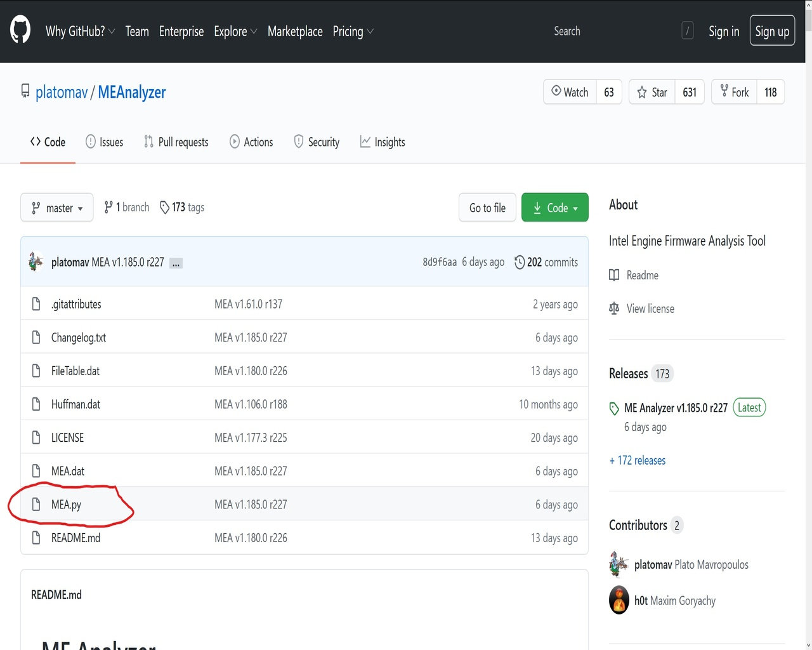The width and height of the screenshot is (812, 650).
Task: Open commit hash 8d9f6aa
Action: pos(440,262)
